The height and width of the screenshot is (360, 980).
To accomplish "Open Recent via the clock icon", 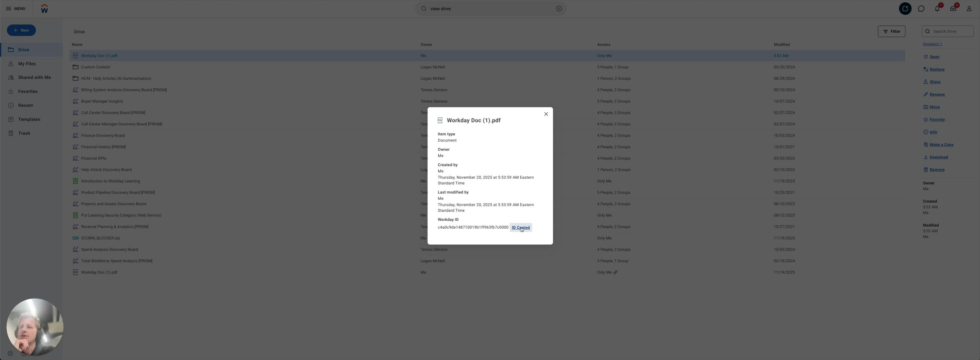I will coord(25,105).
